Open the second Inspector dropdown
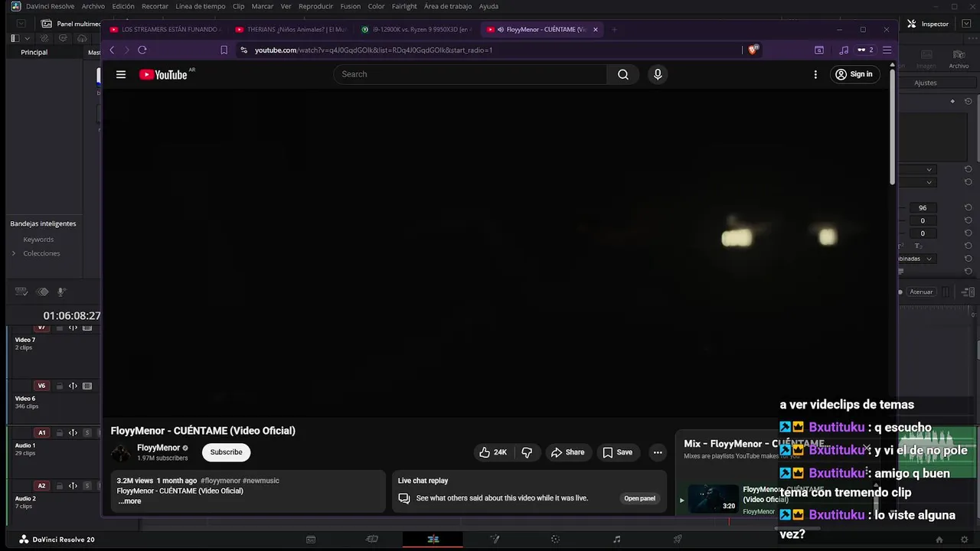Viewport: 980px width, 551px height. pos(917,182)
